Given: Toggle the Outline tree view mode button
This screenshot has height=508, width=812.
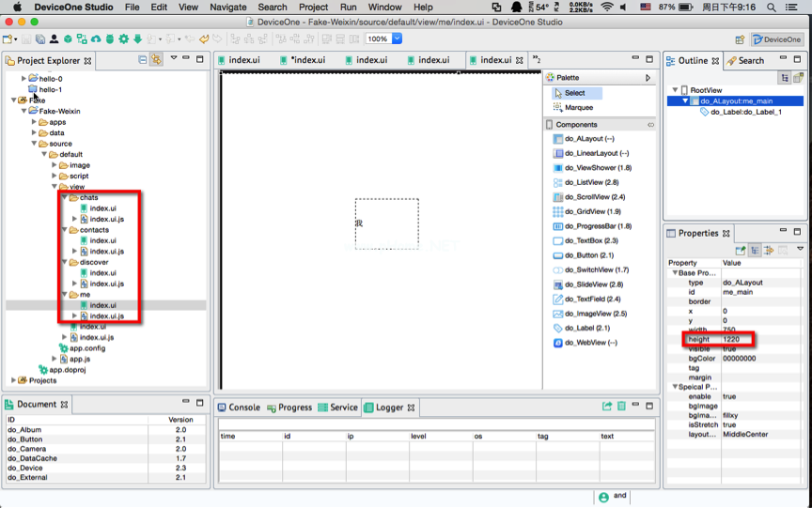Looking at the screenshot, I should [784, 78].
